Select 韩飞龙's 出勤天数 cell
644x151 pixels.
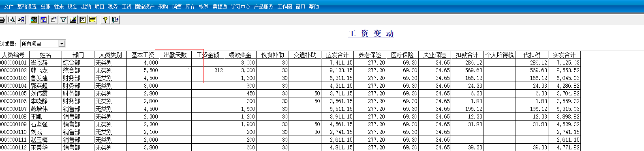click(x=175, y=70)
